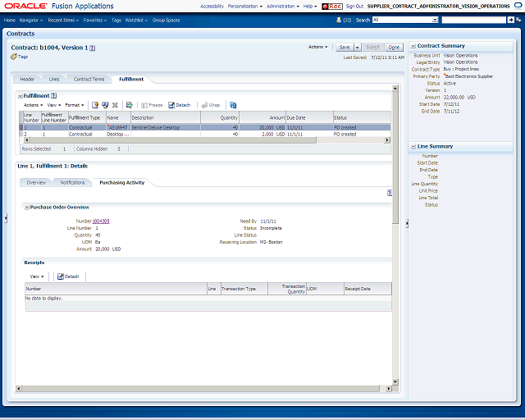Viewport: 525px width, 420px height.
Task: Click the export to spreadsheet icon
Action: tap(130, 105)
